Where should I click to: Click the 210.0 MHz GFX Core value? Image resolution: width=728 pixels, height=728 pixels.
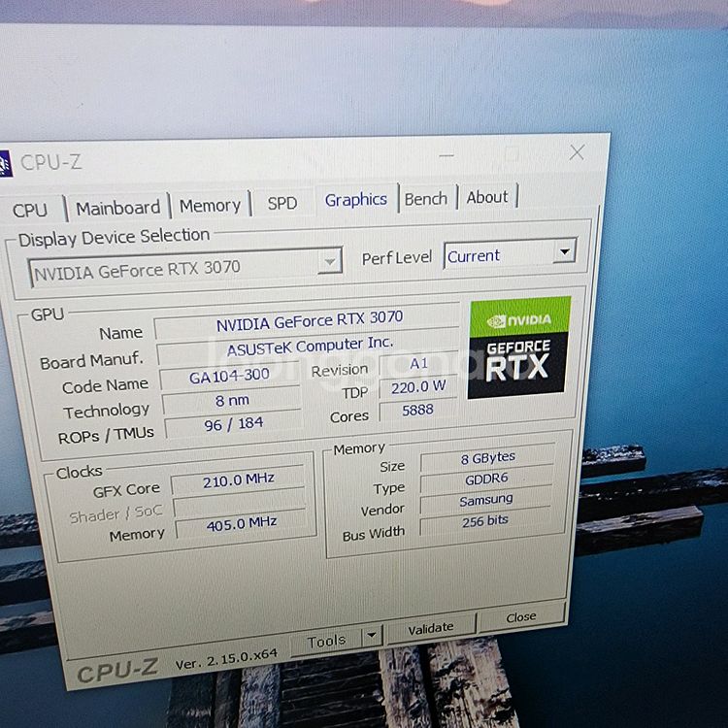(238, 480)
